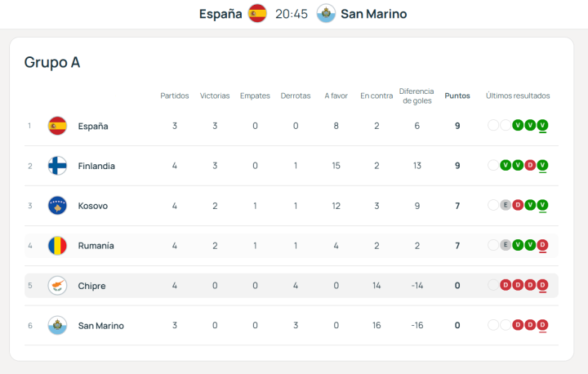Image resolution: width=588 pixels, height=374 pixels.
Task: Click the Kosovo flag icon
Action: point(57,206)
